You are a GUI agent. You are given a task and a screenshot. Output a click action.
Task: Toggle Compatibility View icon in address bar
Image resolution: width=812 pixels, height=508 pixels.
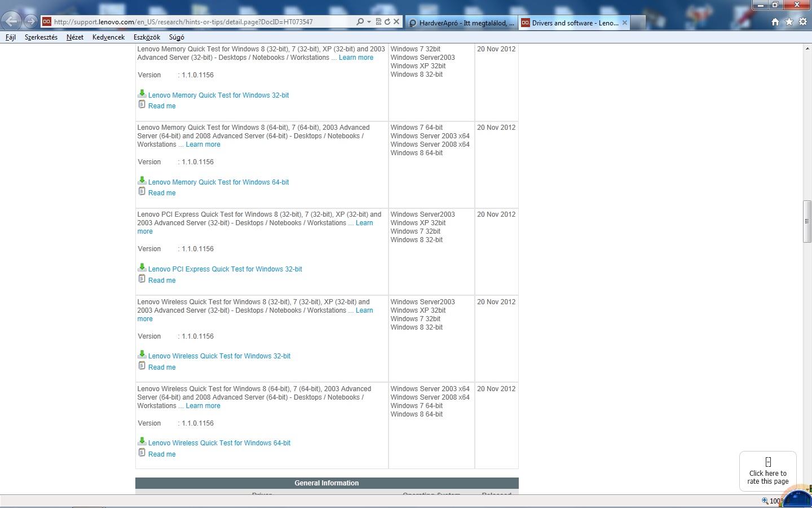pos(378,21)
